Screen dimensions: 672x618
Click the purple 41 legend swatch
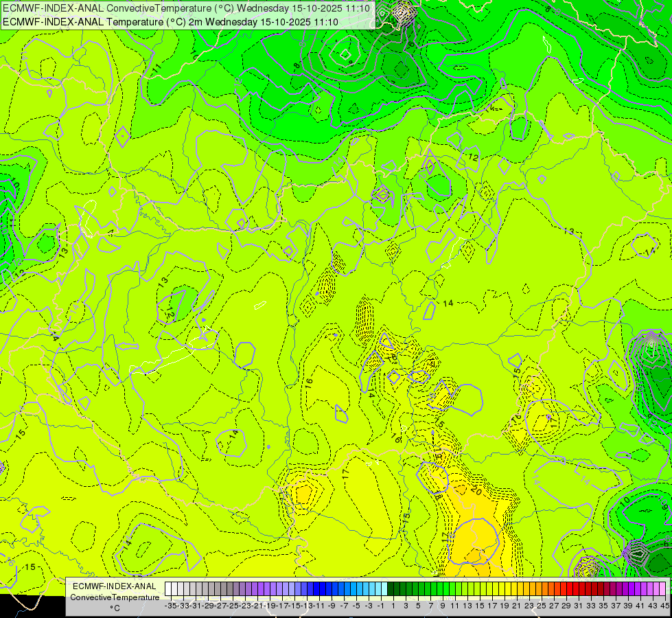tap(637, 588)
